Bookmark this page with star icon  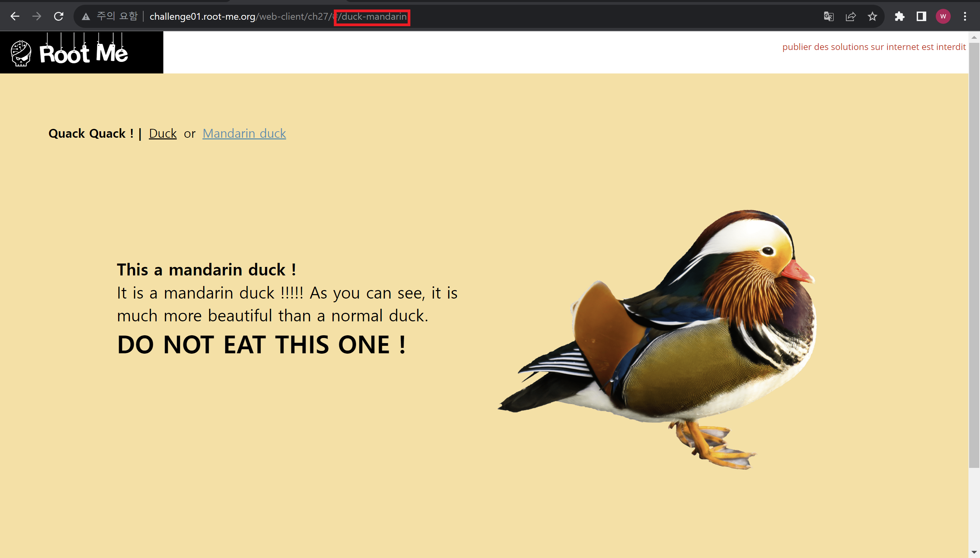(x=872, y=16)
